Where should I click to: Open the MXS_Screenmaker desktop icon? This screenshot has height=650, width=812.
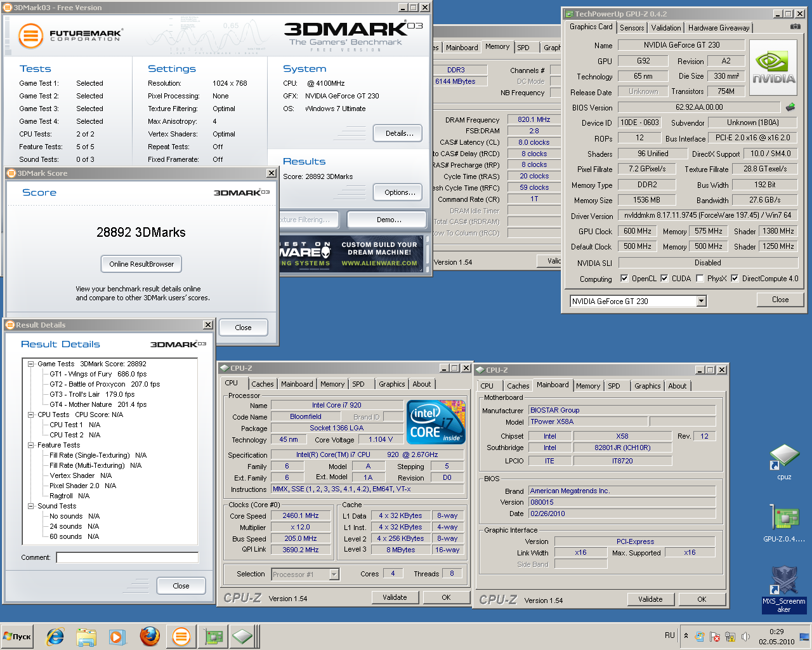point(784,590)
